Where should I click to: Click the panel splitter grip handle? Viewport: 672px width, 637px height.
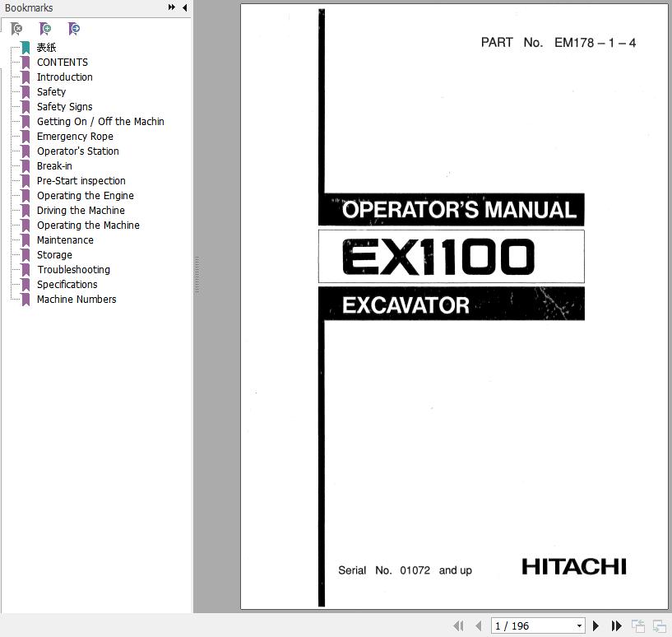(x=197, y=275)
